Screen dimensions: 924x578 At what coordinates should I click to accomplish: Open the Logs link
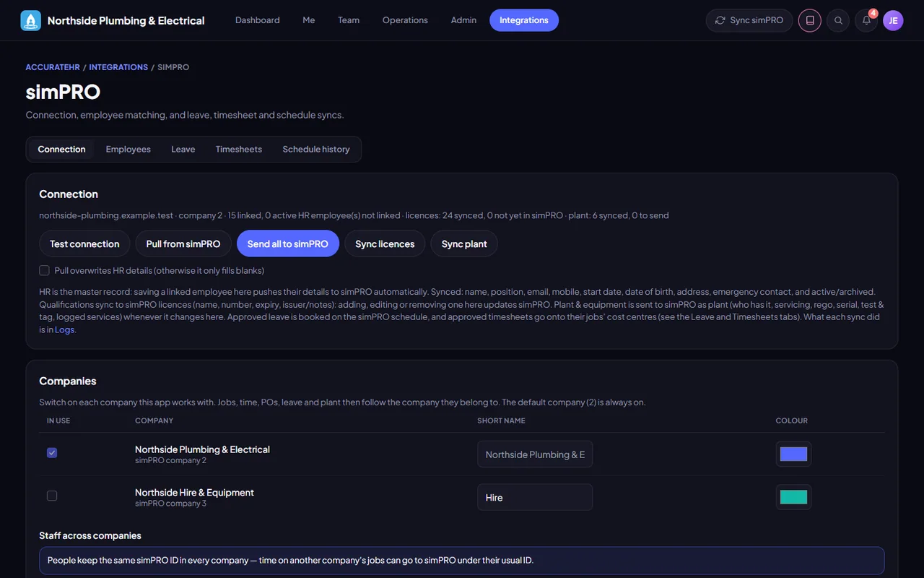[x=64, y=329]
